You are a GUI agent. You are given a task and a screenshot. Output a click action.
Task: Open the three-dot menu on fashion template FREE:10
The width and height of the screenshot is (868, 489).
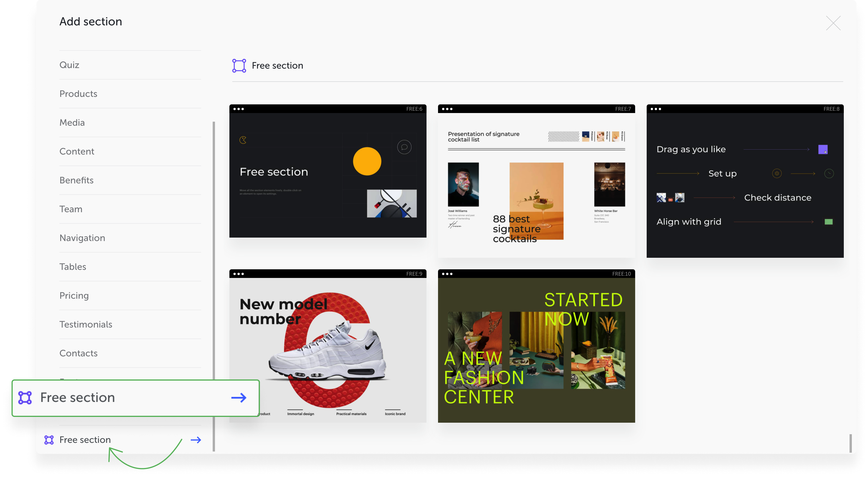tap(448, 274)
